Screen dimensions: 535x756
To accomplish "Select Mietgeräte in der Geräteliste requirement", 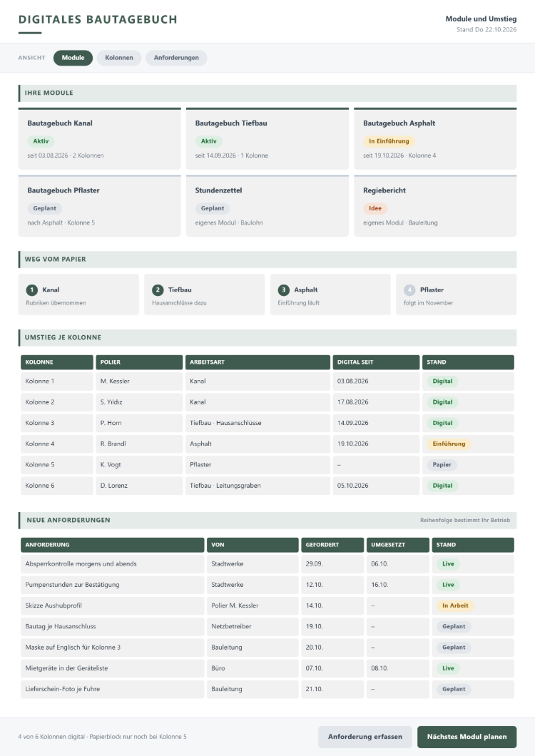I will [113, 668].
